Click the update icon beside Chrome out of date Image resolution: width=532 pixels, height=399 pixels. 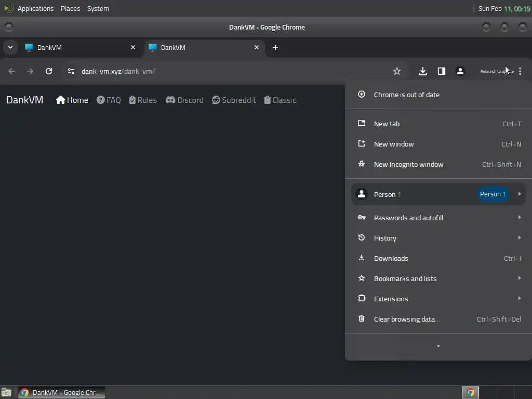coord(362,95)
